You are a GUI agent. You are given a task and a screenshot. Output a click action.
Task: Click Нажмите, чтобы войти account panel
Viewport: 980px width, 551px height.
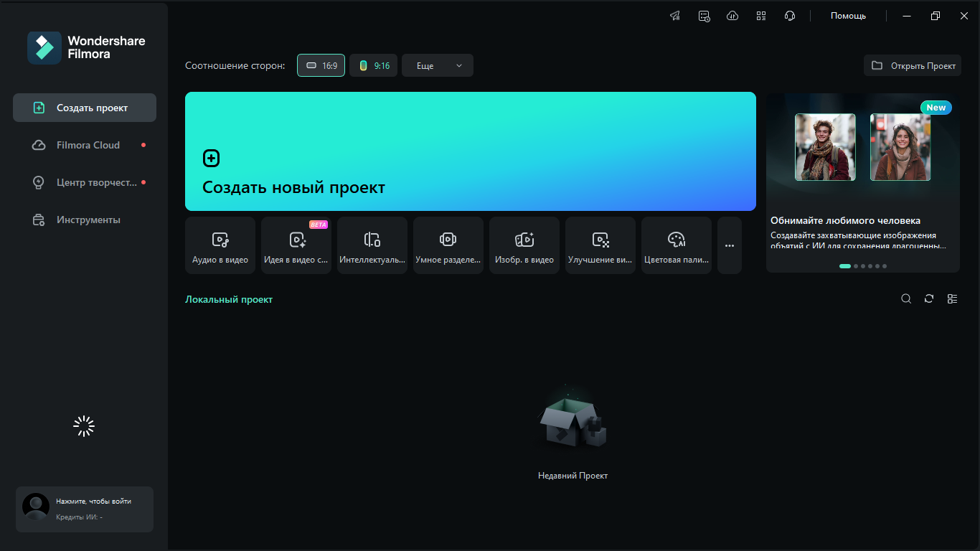pyautogui.click(x=85, y=509)
